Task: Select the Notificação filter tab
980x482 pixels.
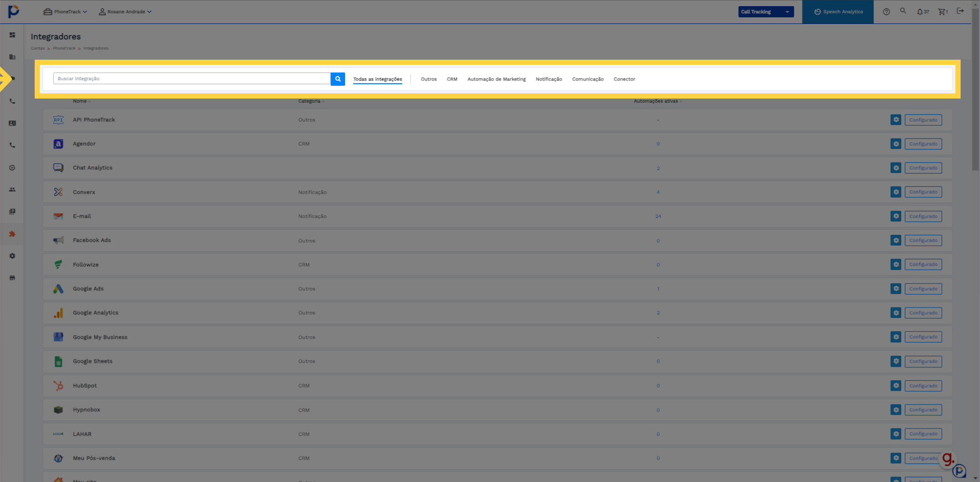Action: tap(549, 79)
